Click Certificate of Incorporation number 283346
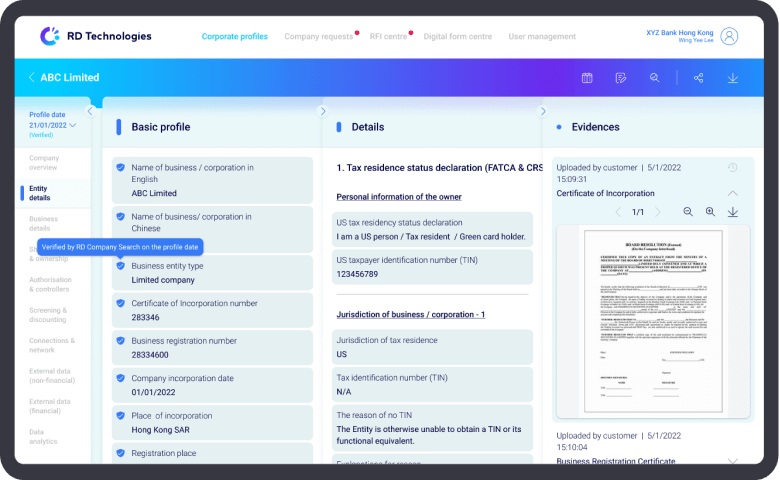 click(145, 317)
